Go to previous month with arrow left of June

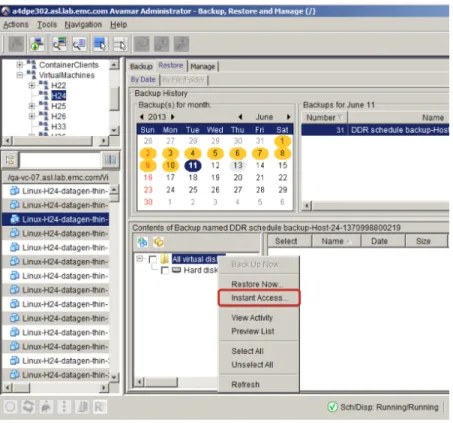tap(240, 117)
